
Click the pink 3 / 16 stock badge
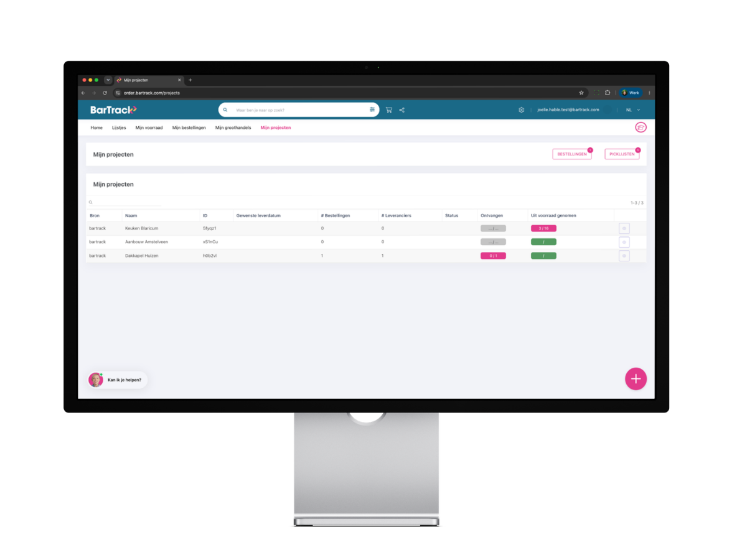(x=543, y=228)
